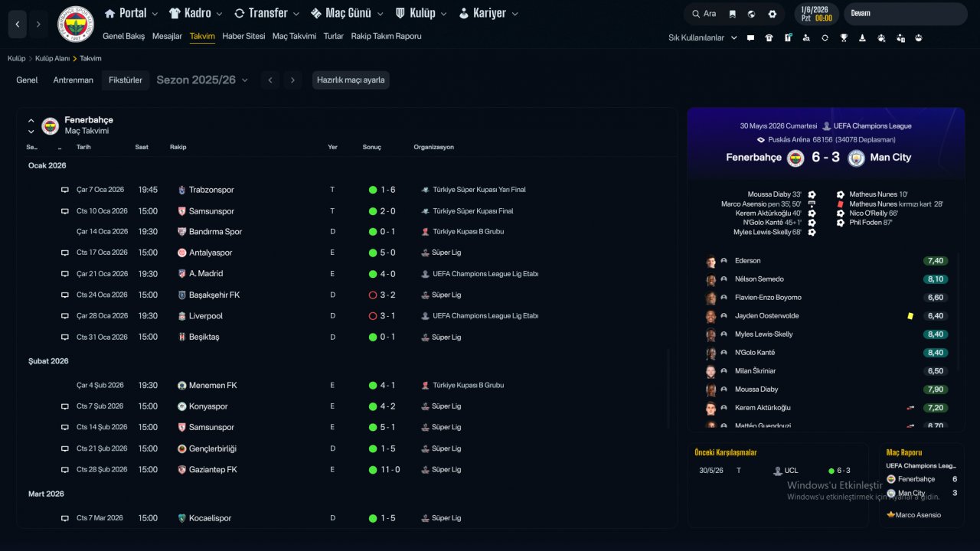Open the A. Madrid opponent link
Viewport: 980px width, 551px height.
[x=206, y=273]
